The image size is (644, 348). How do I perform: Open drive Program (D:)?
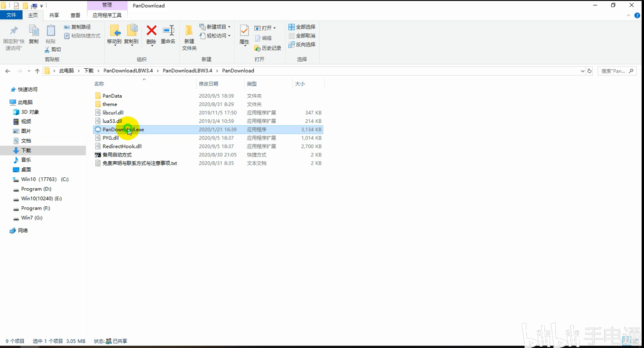pos(36,189)
